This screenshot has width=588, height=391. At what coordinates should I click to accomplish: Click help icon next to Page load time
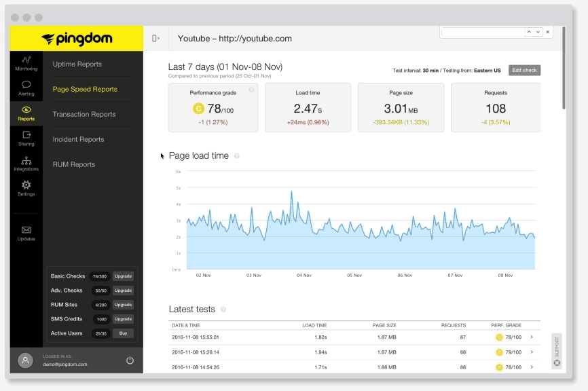point(236,156)
